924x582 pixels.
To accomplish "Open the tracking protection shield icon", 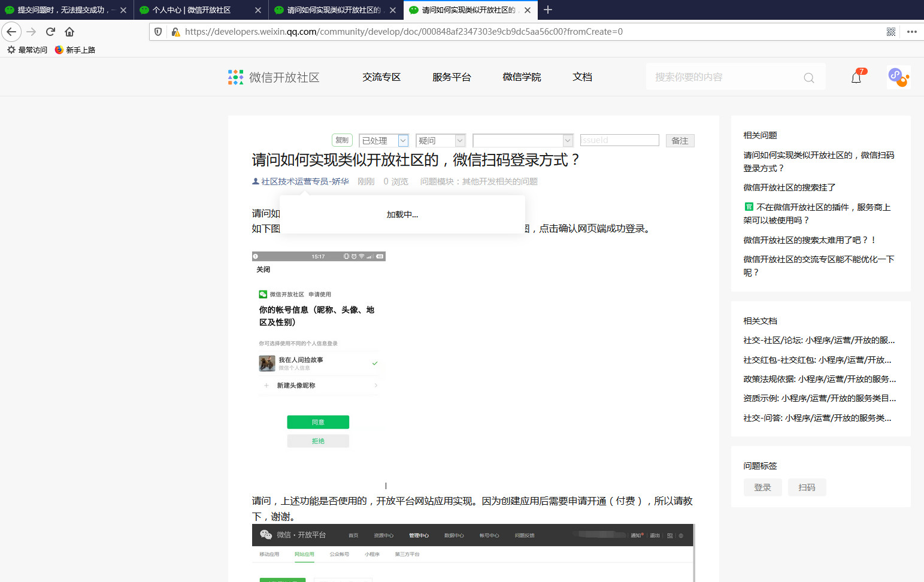I will pos(158,32).
